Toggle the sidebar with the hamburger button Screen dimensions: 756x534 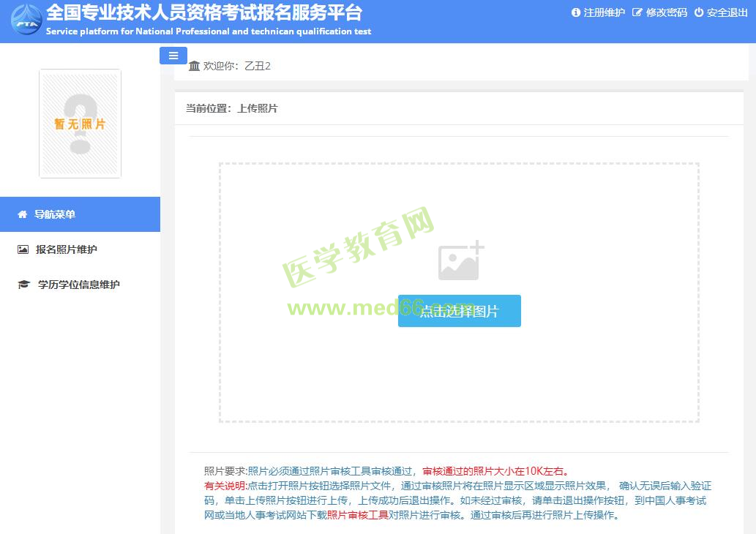click(173, 56)
